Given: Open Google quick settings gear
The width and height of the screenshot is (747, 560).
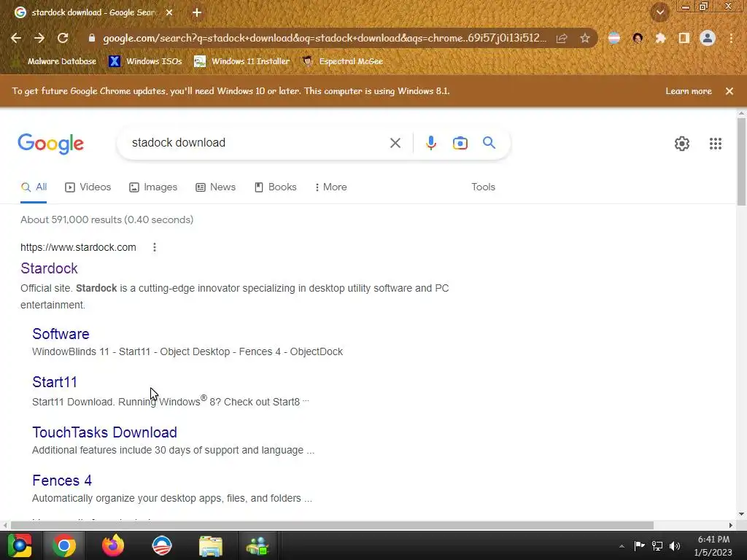Looking at the screenshot, I should click(682, 144).
